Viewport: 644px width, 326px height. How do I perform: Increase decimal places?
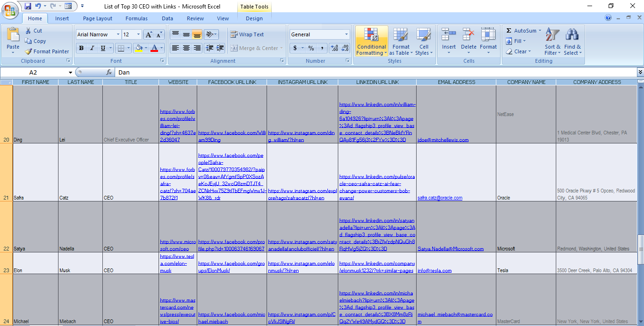click(335, 48)
